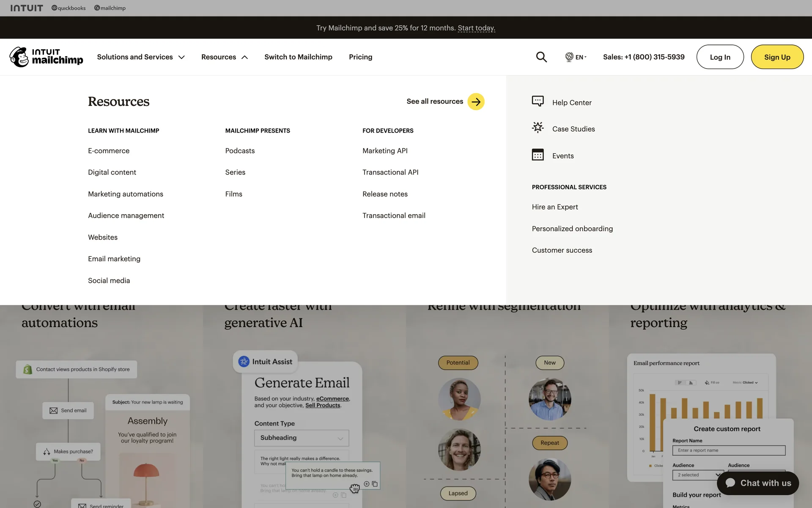This screenshot has height=508, width=812.
Task: Go to Switch to Mailchimp
Action: tap(298, 57)
